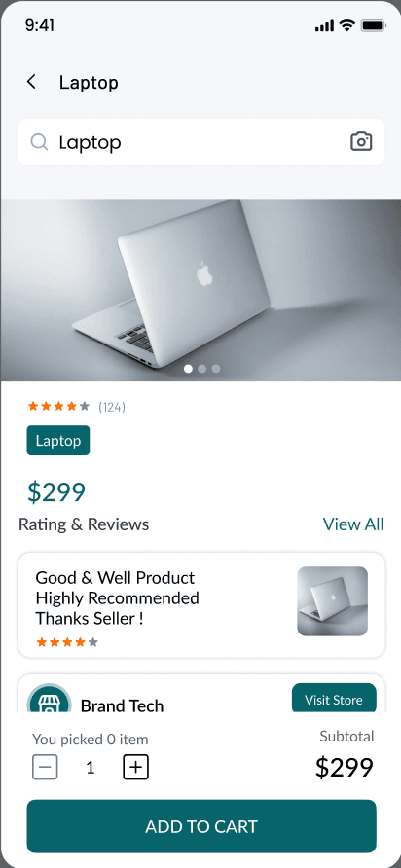401x868 pixels.
Task: Open the review's laptop thumbnail image
Action: coord(332,601)
